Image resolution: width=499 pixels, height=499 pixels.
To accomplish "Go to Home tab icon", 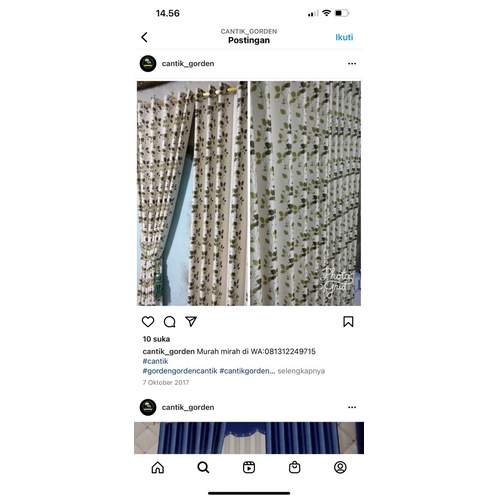I will tap(158, 467).
